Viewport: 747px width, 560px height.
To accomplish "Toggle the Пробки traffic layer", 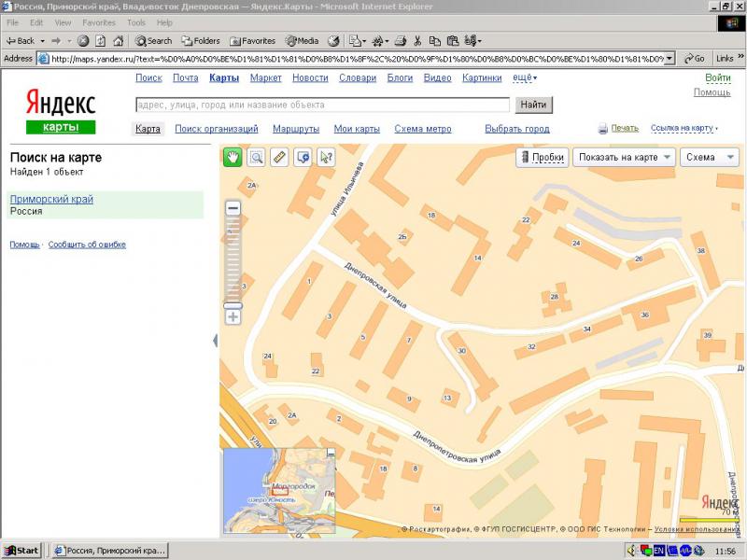I will click(543, 157).
